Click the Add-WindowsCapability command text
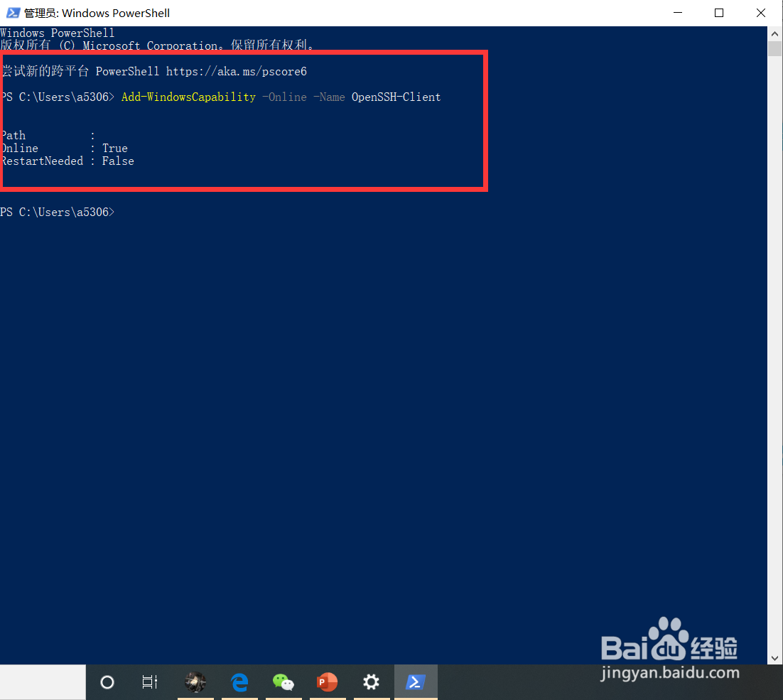Screen dimensions: 783x700 coord(188,97)
